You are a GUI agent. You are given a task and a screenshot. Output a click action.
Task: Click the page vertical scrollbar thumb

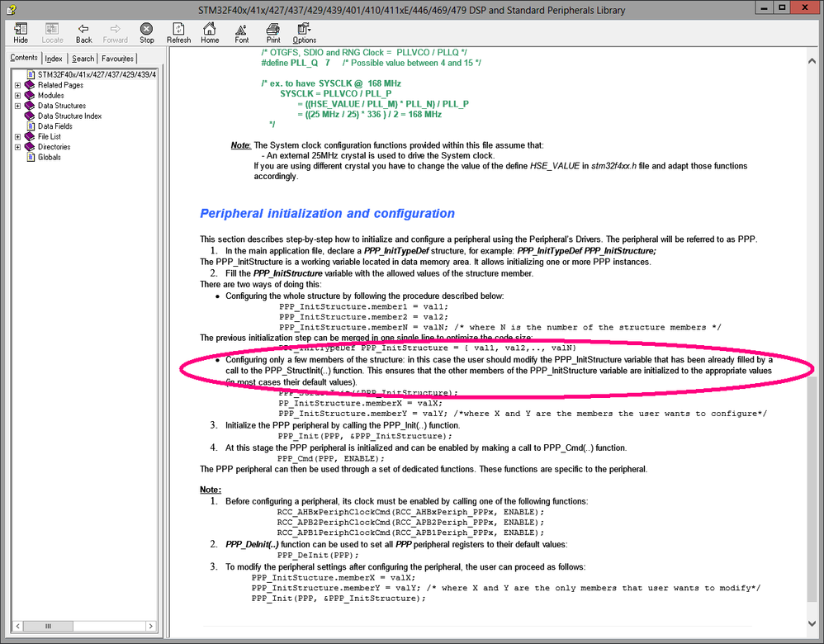(812, 489)
